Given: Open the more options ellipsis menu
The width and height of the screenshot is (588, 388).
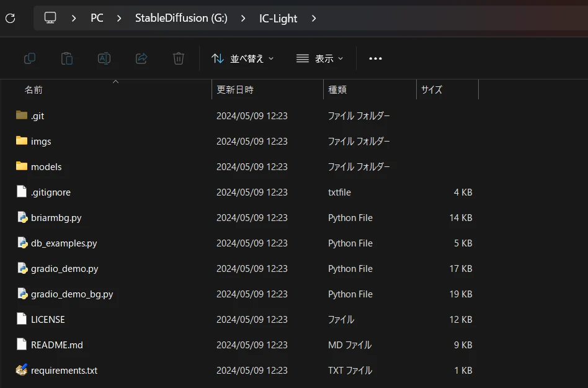Looking at the screenshot, I should 375,58.
